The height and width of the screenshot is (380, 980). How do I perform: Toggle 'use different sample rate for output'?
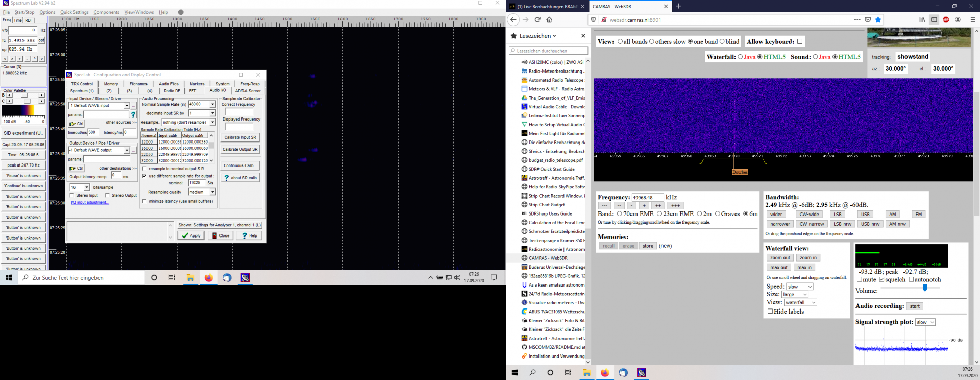pyautogui.click(x=144, y=176)
